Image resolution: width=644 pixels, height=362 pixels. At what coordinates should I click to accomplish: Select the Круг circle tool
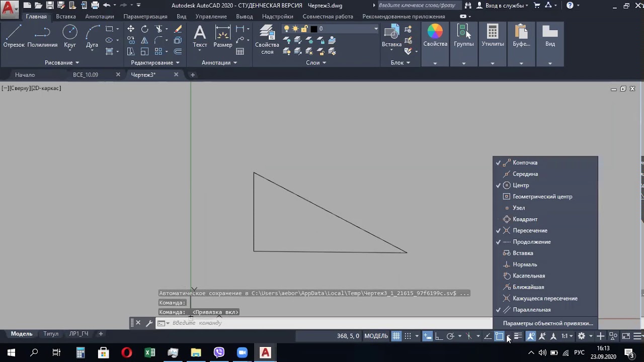(x=70, y=37)
